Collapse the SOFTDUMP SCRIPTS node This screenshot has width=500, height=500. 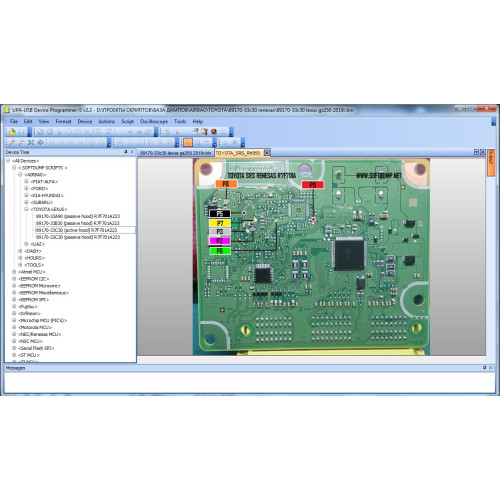tap(14, 168)
